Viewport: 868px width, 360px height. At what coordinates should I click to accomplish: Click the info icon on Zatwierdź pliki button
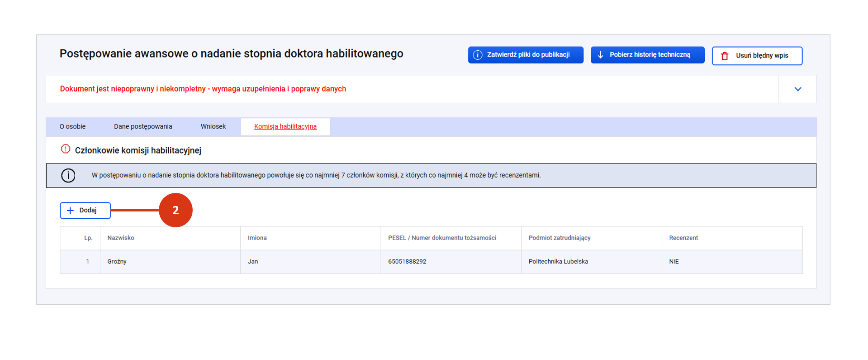click(477, 55)
